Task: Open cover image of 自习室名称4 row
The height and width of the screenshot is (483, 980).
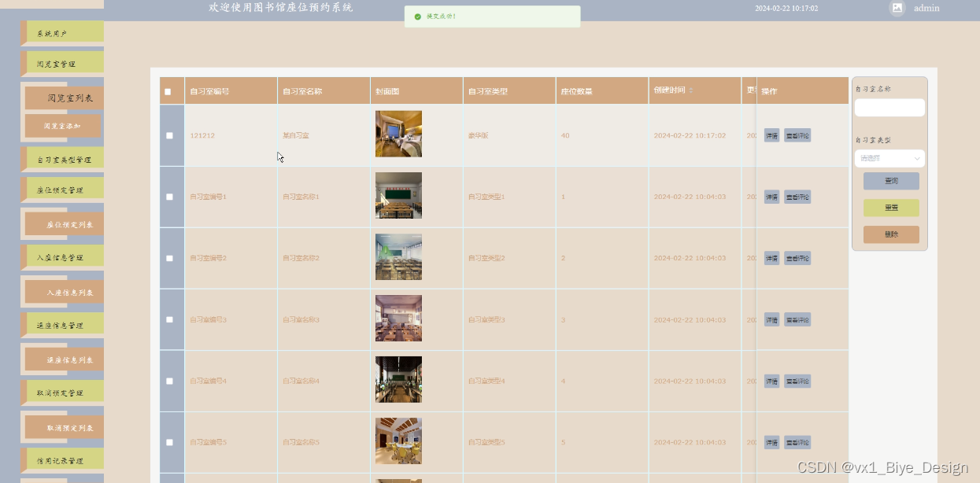Action: click(x=398, y=379)
